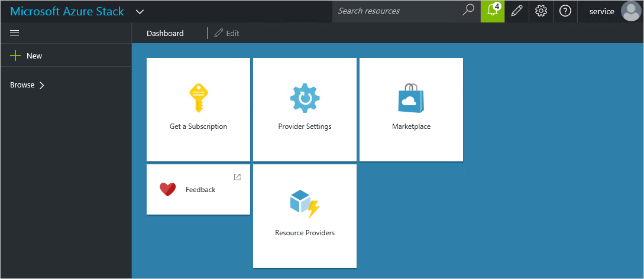Click the Feedback label
Viewport: 644px width, 279px height.
[200, 190]
